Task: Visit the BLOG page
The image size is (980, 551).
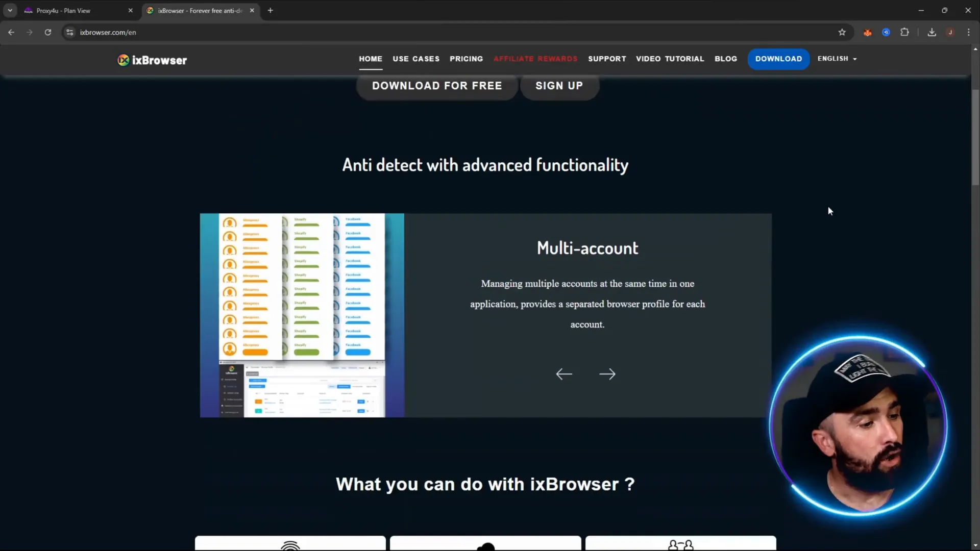Action: click(x=726, y=59)
